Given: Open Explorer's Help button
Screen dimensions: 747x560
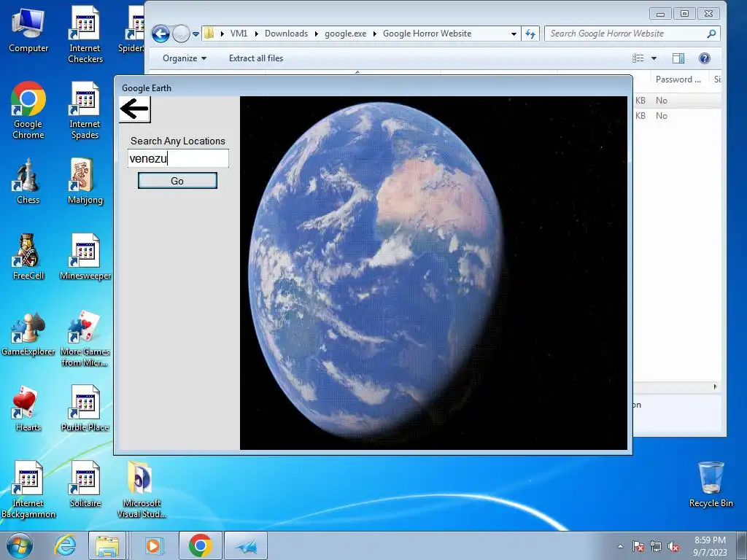Looking at the screenshot, I should point(705,58).
